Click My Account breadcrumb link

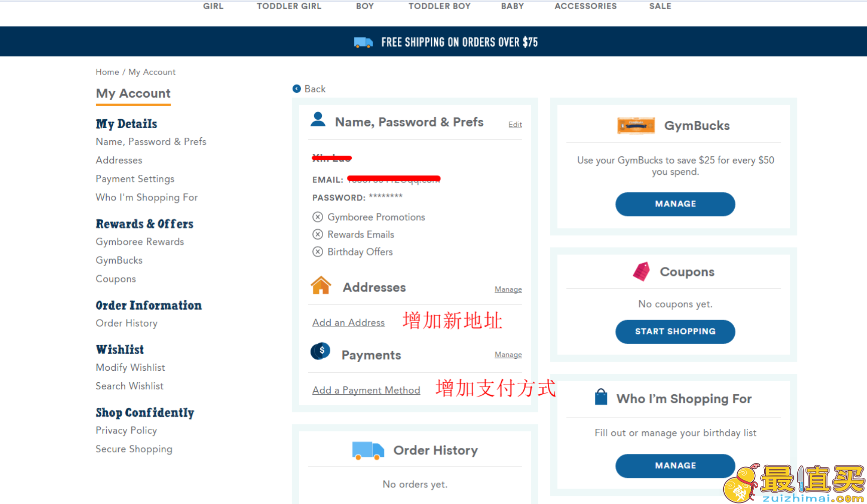pos(152,72)
